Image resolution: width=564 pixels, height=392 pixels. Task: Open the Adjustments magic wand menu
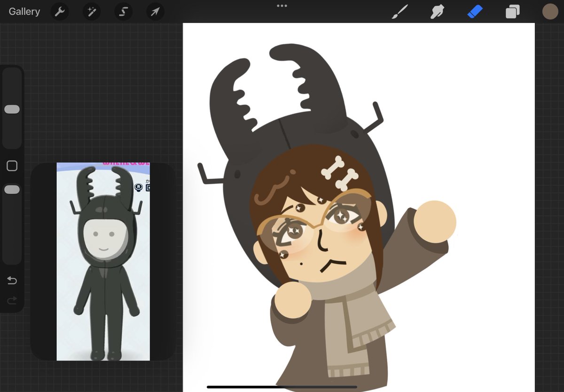(x=91, y=12)
